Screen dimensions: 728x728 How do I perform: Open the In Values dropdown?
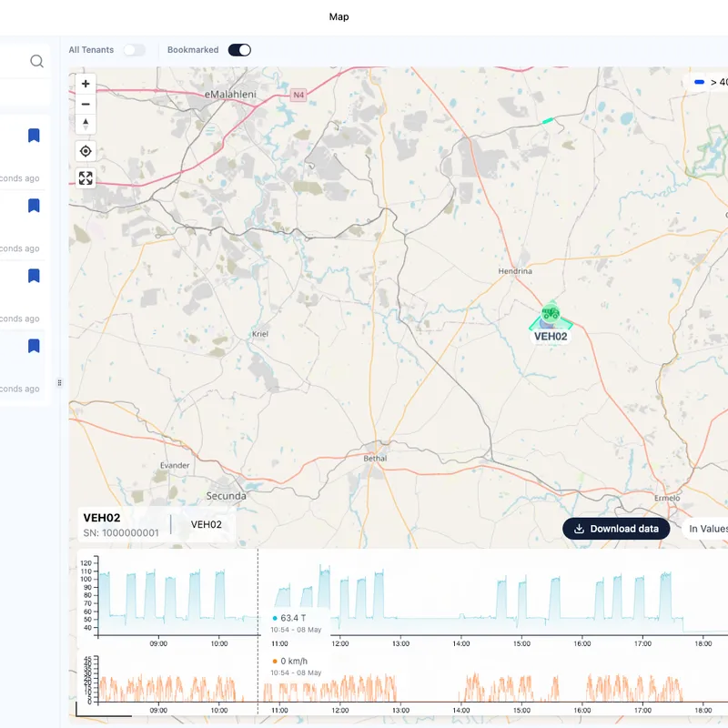(x=713, y=529)
